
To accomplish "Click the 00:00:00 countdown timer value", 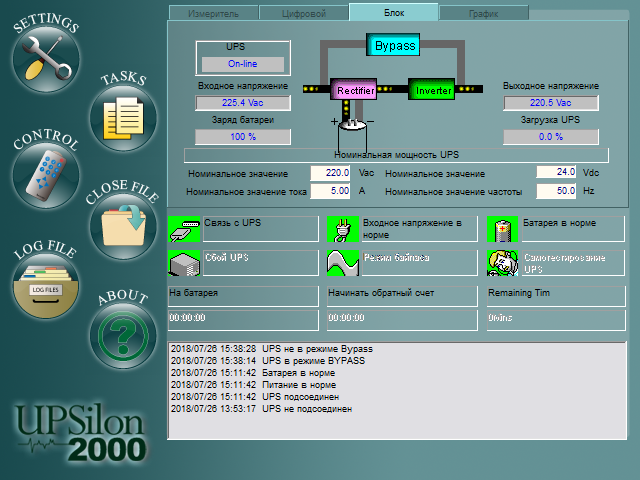I will 402,320.
